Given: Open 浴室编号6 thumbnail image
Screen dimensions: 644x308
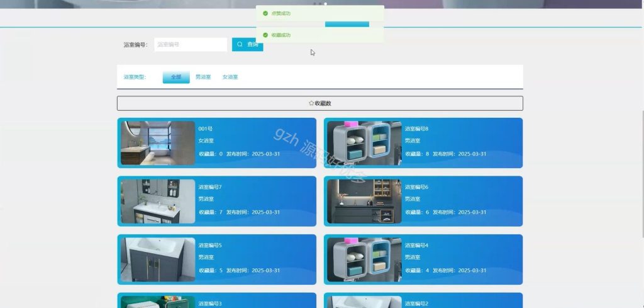Looking at the screenshot, I should click(364, 201).
